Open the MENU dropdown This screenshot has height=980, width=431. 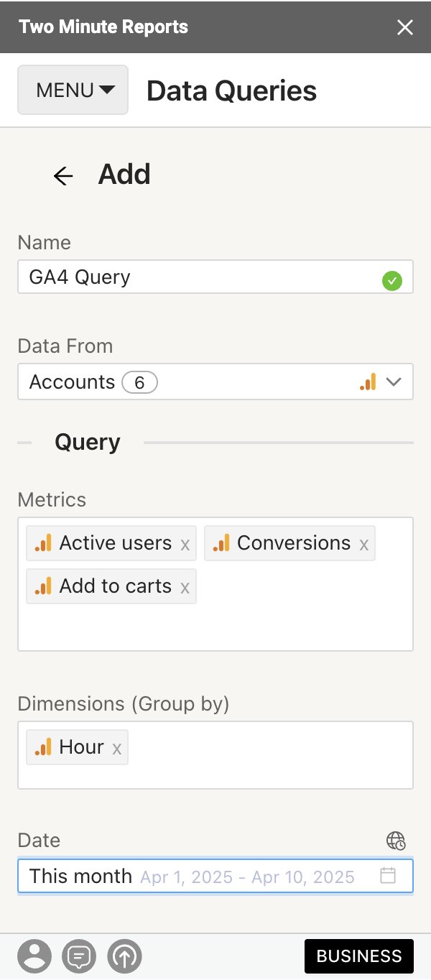pos(73,91)
